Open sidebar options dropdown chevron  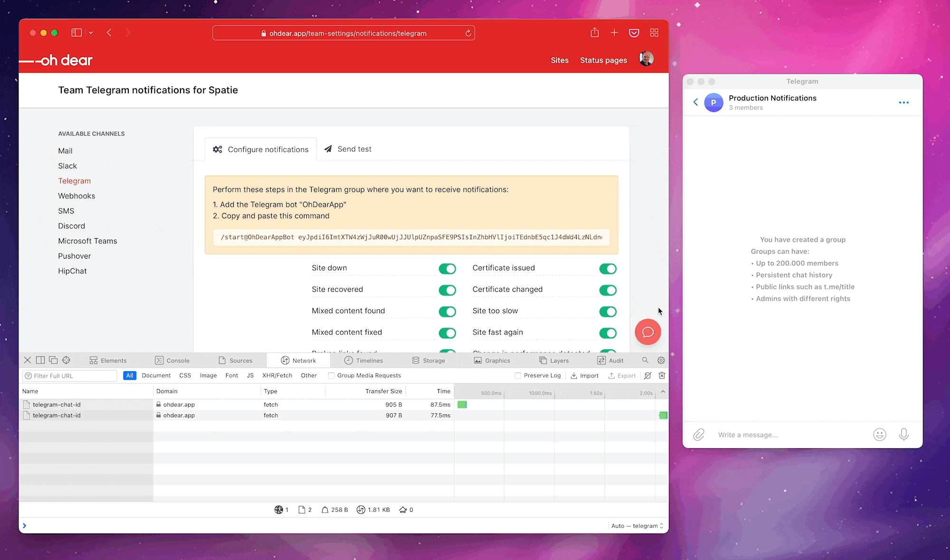point(91,33)
